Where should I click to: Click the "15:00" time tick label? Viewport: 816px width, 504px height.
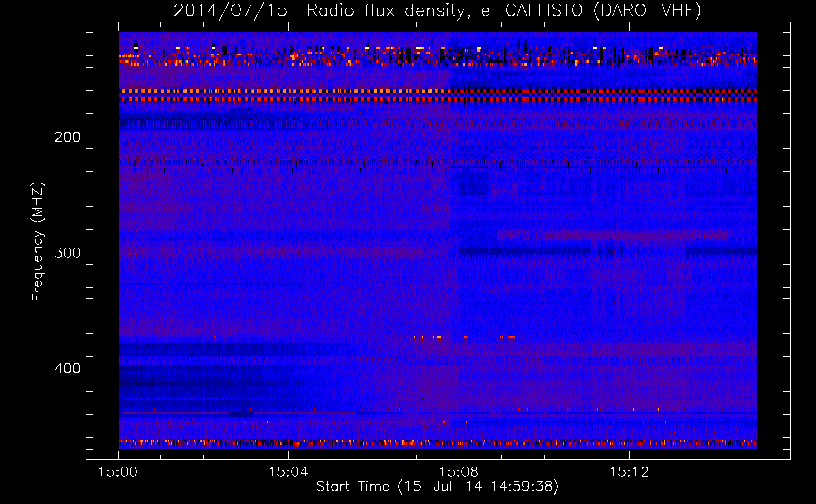[118, 472]
